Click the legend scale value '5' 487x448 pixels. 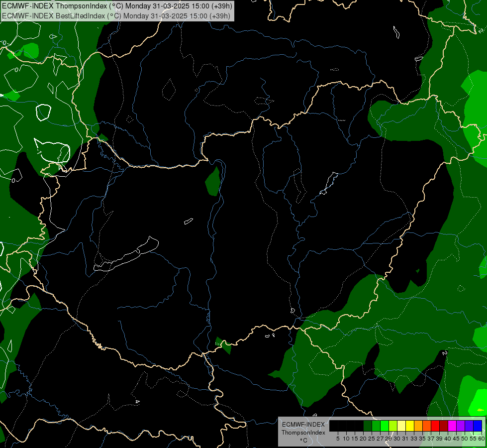point(338,439)
